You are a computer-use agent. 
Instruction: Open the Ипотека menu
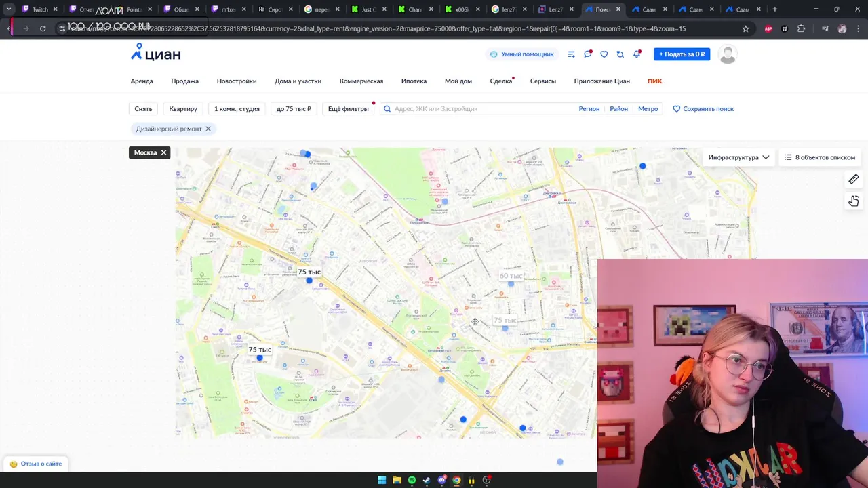click(414, 81)
